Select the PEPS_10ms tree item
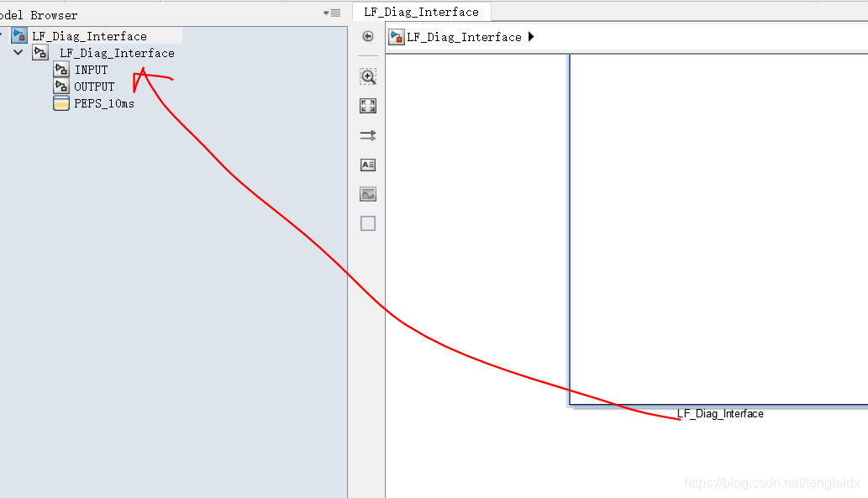The width and height of the screenshot is (868, 498). (104, 103)
